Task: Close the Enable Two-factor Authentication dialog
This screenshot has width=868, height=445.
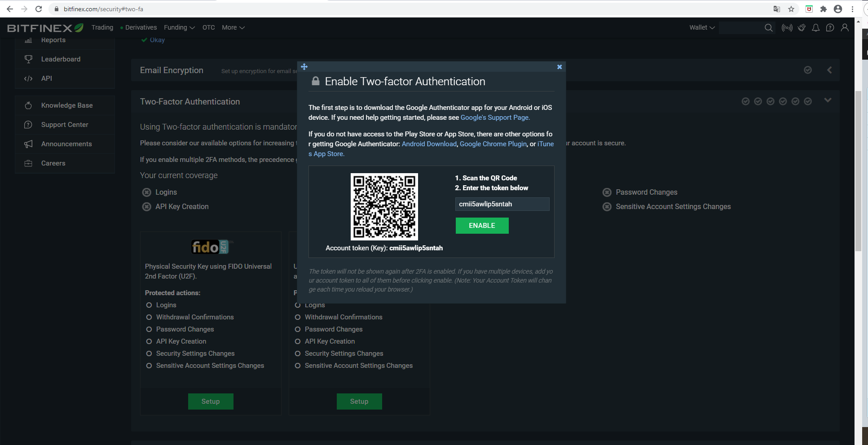Action: coord(560,67)
